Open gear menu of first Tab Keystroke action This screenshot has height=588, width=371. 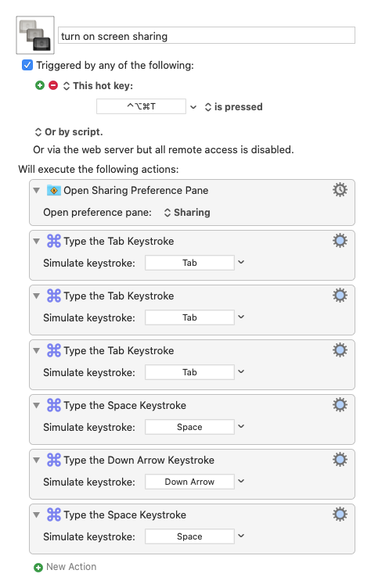click(340, 240)
